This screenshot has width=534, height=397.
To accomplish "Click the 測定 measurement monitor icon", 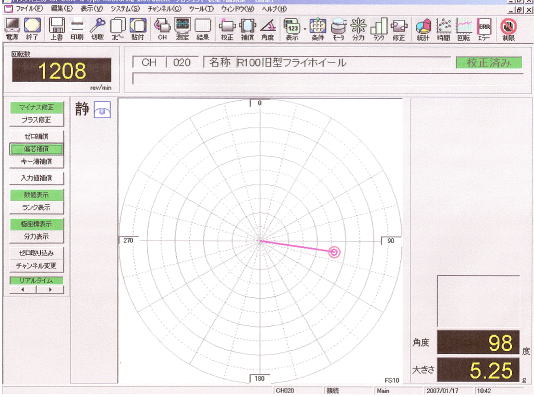I will [182, 29].
